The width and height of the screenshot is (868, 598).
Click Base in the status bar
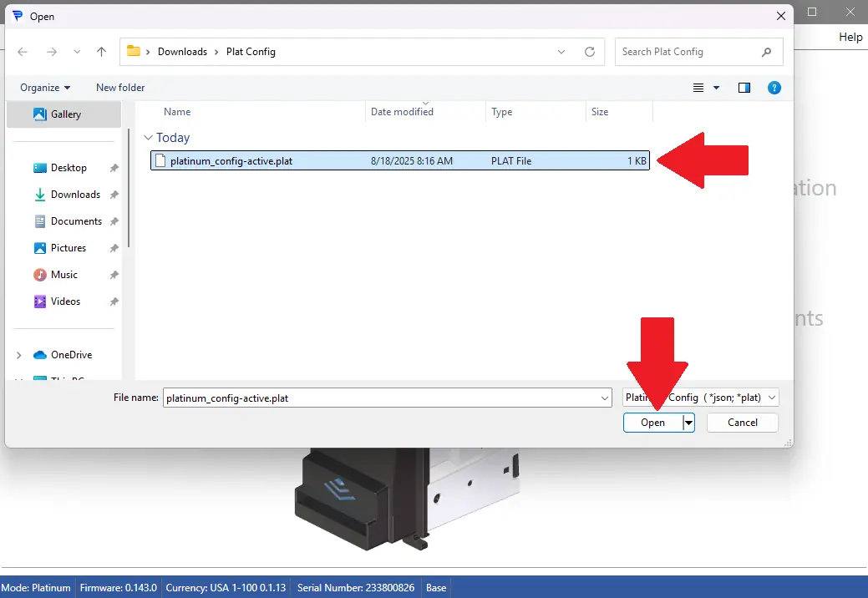coord(436,587)
